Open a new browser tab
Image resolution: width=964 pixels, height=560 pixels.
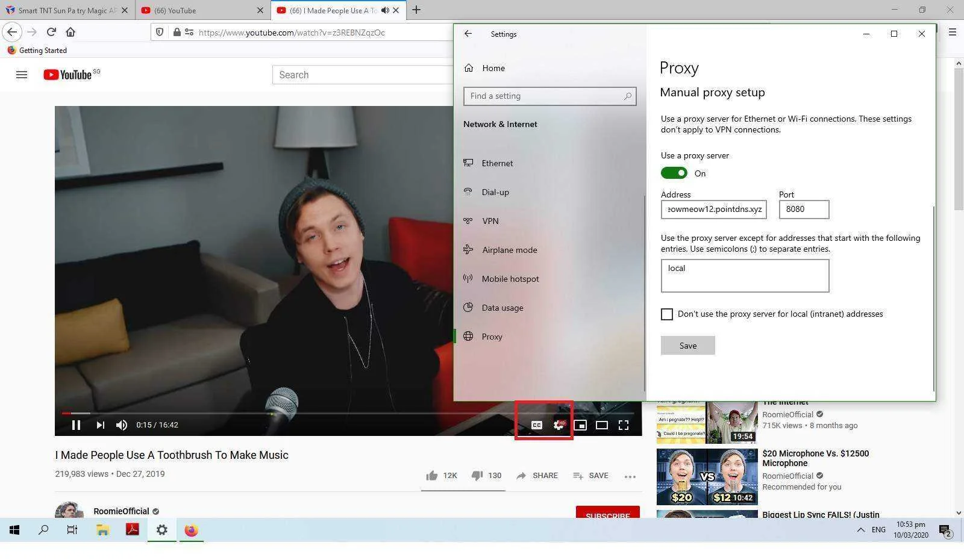[x=416, y=10]
